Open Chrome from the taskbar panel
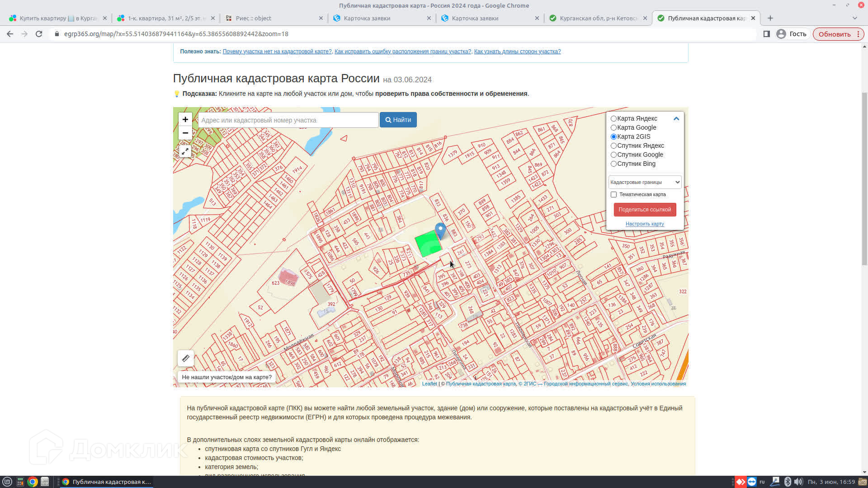 [x=32, y=482]
